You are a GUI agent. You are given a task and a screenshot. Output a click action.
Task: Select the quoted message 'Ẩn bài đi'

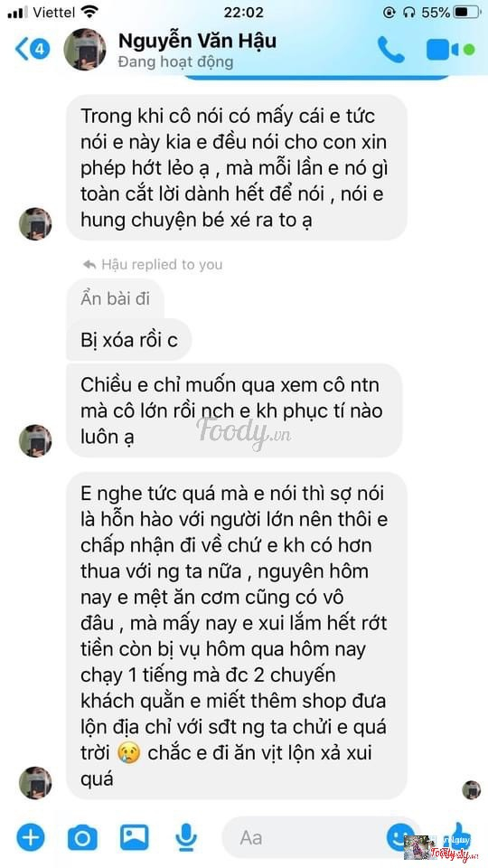click(x=115, y=299)
